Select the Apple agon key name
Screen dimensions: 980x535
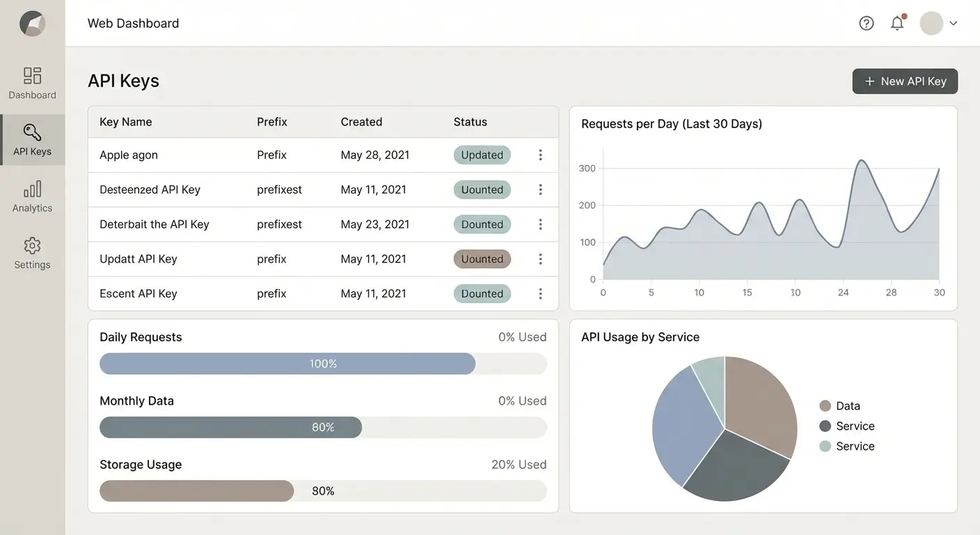[x=129, y=155]
